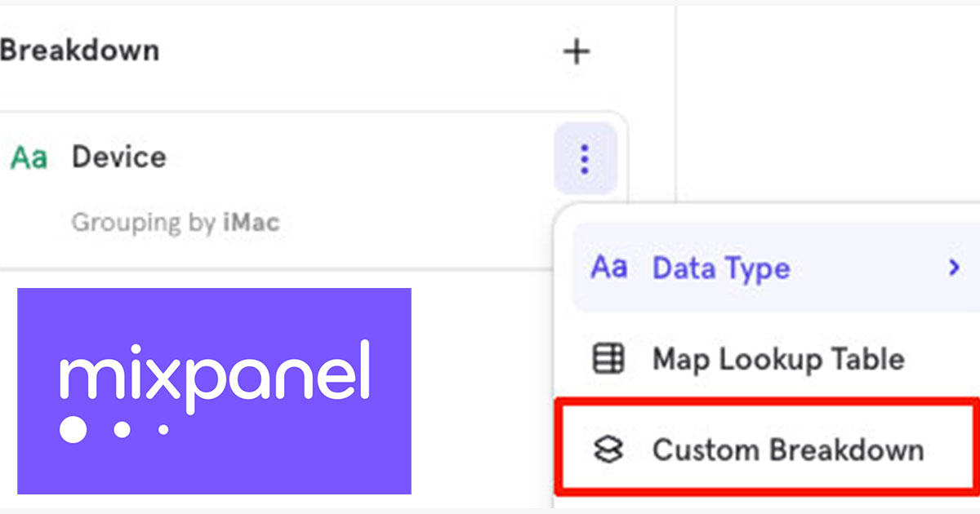The image size is (980, 514).
Task: Select the Custom Breakdown option
Action: click(x=787, y=450)
